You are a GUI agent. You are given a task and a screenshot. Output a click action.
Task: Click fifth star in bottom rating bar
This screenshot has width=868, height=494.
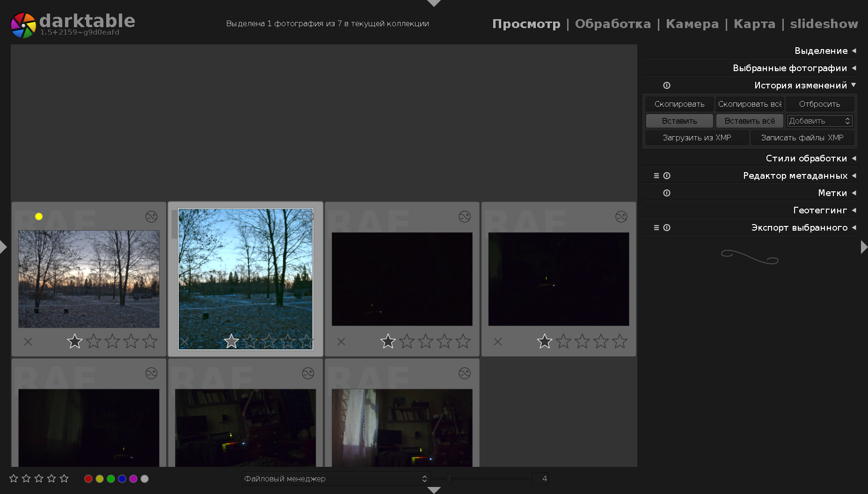click(x=64, y=478)
